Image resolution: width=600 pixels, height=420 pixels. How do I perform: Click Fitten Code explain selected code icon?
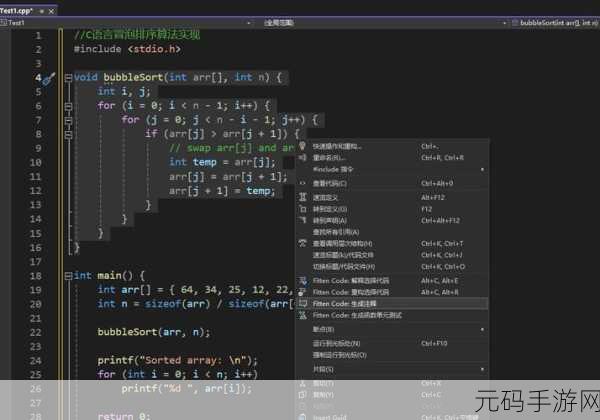[x=302, y=281]
